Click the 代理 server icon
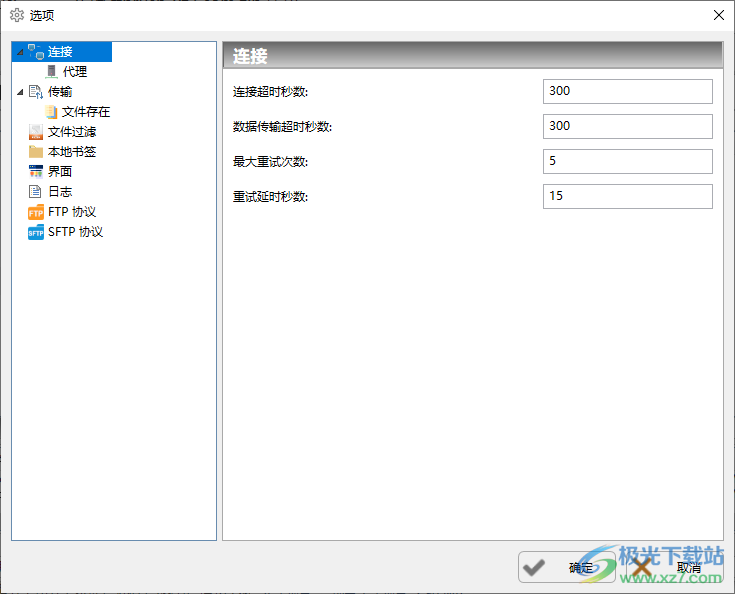This screenshot has width=735, height=594. (52, 72)
